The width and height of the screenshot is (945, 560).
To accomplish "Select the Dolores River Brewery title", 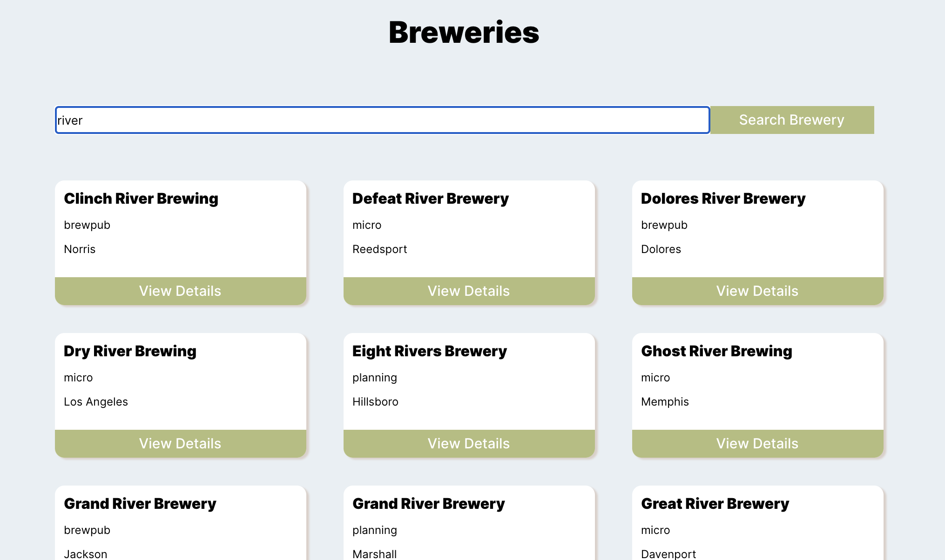I will tap(723, 199).
